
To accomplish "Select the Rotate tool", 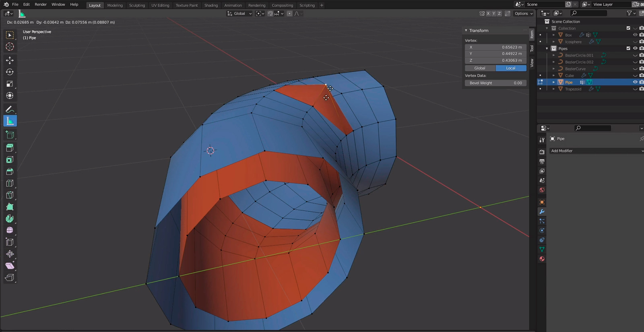I will (10, 72).
